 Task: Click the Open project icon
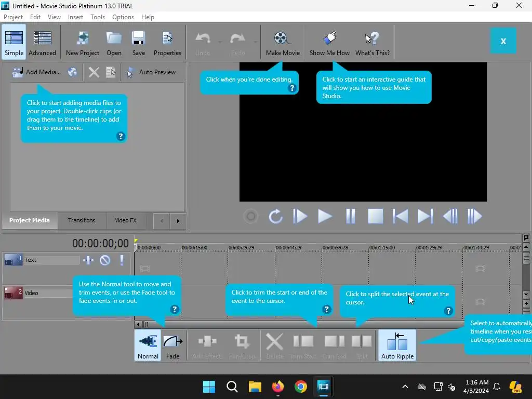pos(114,43)
